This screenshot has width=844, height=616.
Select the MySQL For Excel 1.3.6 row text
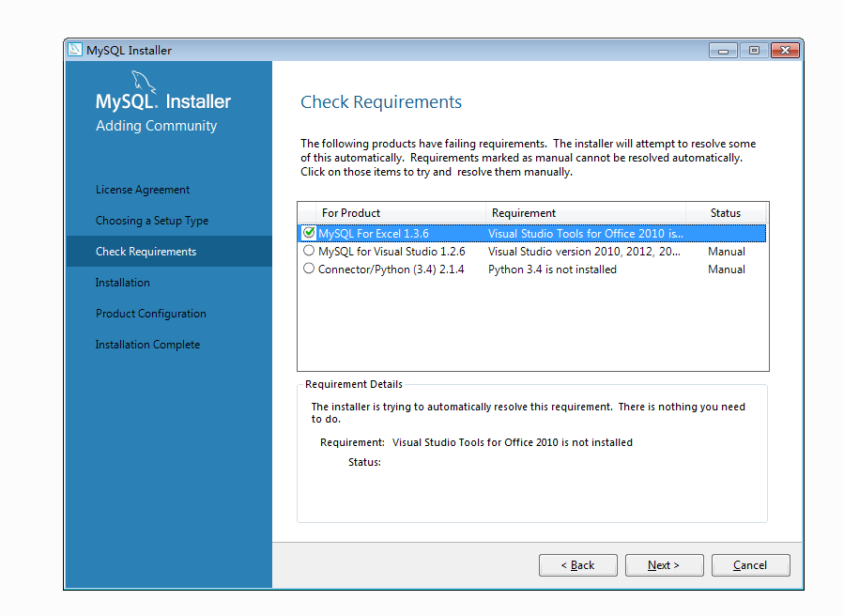pyautogui.click(x=374, y=234)
